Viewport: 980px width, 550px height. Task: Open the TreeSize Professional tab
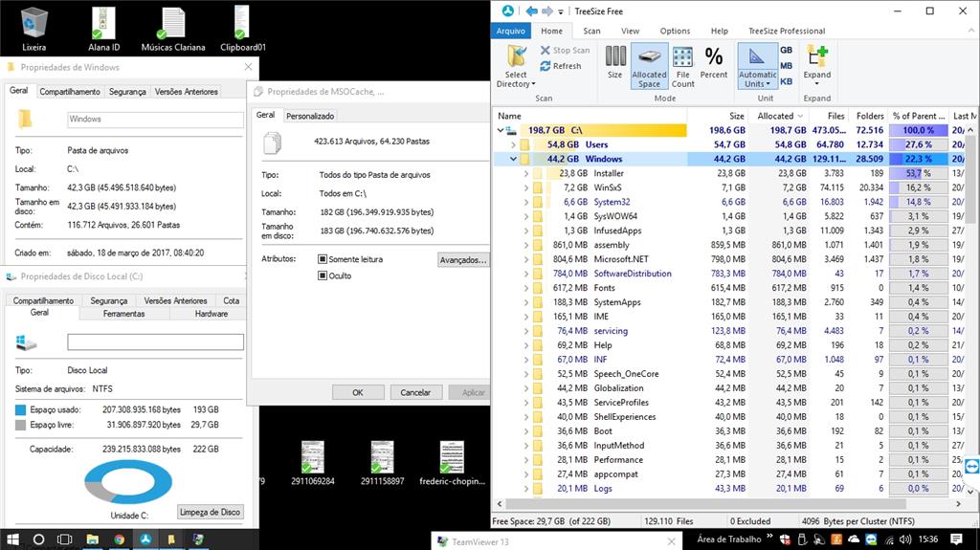787,31
